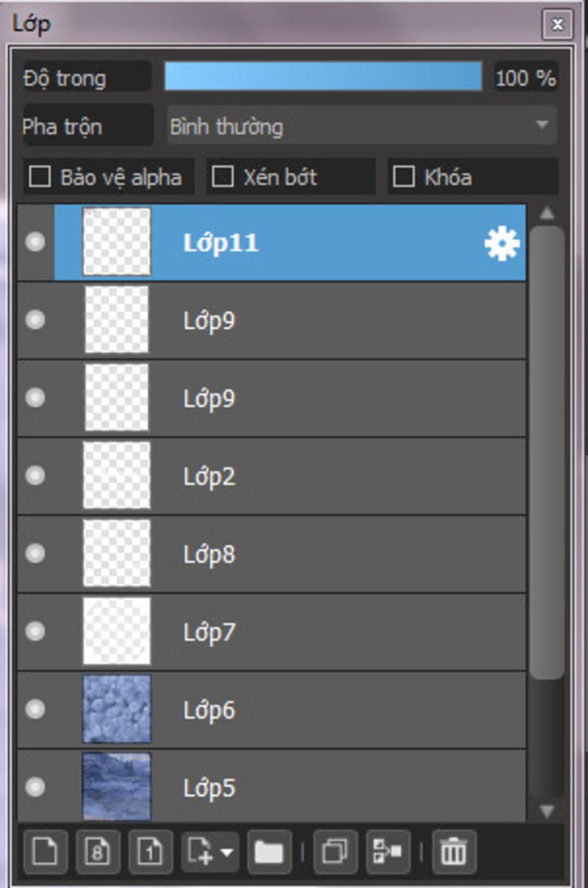Select the Lớp8 layer

(x=272, y=554)
